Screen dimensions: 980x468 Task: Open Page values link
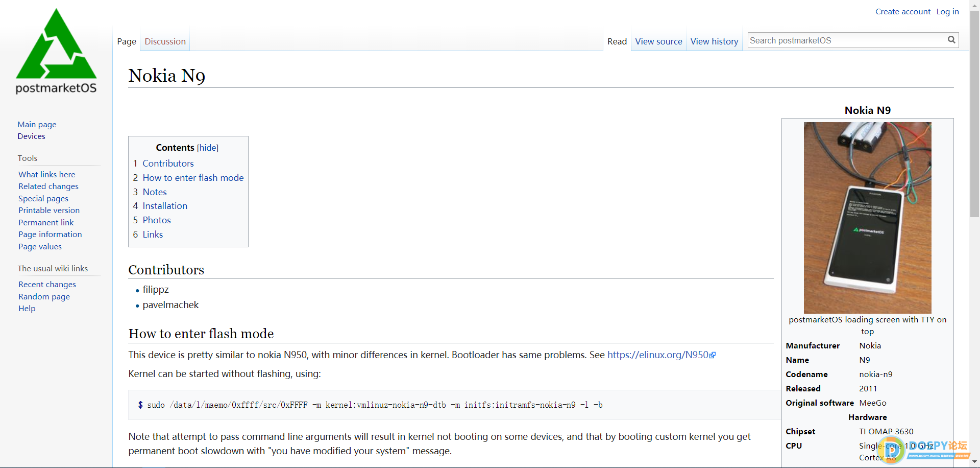(40, 246)
